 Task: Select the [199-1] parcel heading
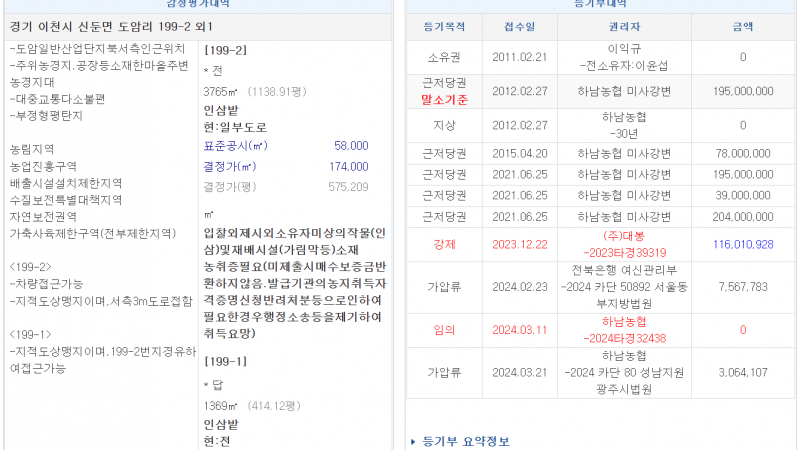[225, 359]
